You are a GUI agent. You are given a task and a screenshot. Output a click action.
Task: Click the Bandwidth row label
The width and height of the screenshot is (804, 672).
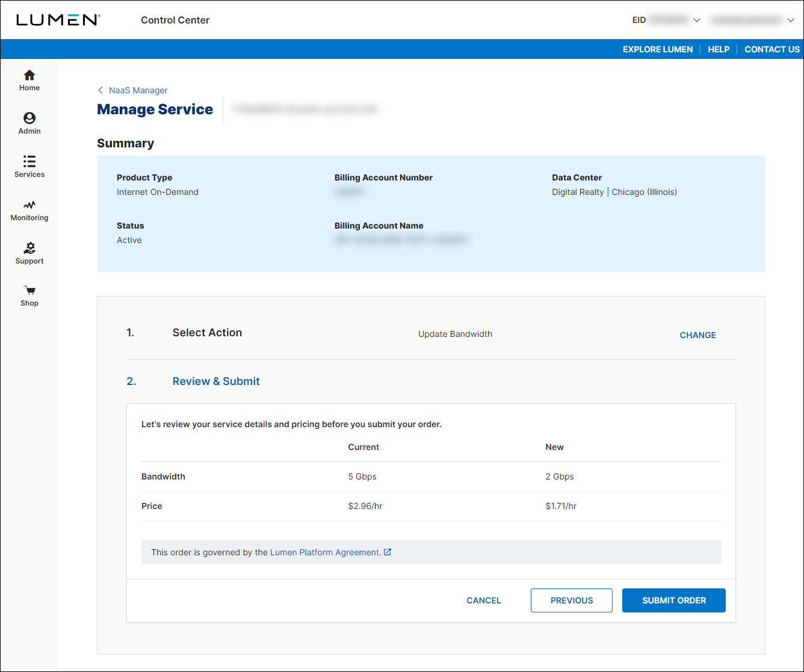(x=163, y=476)
